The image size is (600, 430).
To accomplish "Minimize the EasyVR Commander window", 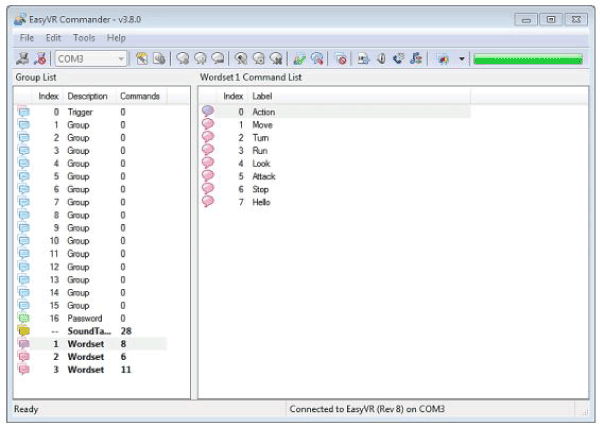I will [526, 20].
